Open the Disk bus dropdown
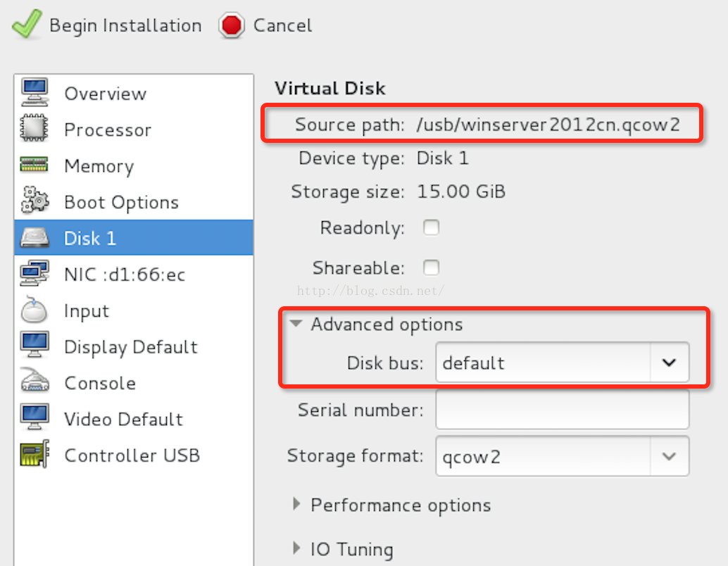 coord(563,362)
